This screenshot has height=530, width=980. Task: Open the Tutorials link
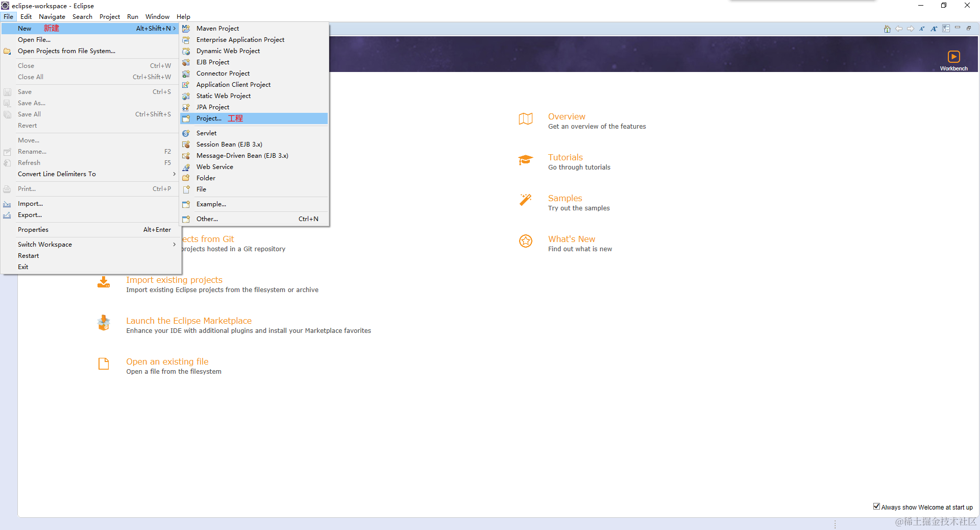(x=566, y=157)
